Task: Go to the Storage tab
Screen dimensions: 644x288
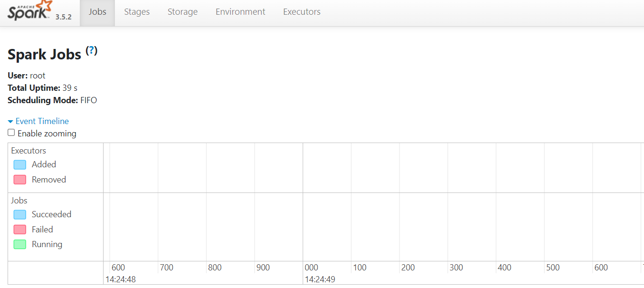Action: tap(182, 12)
